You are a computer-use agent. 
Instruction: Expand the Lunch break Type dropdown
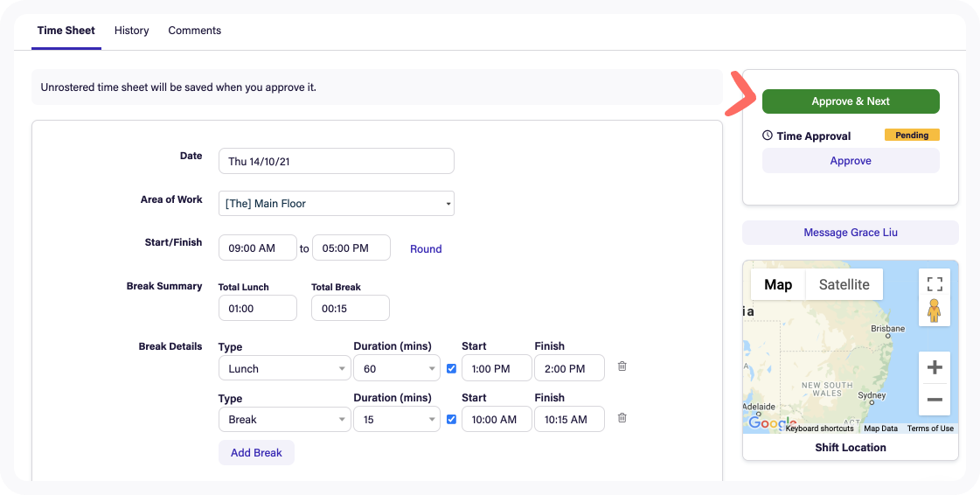tap(284, 369)
